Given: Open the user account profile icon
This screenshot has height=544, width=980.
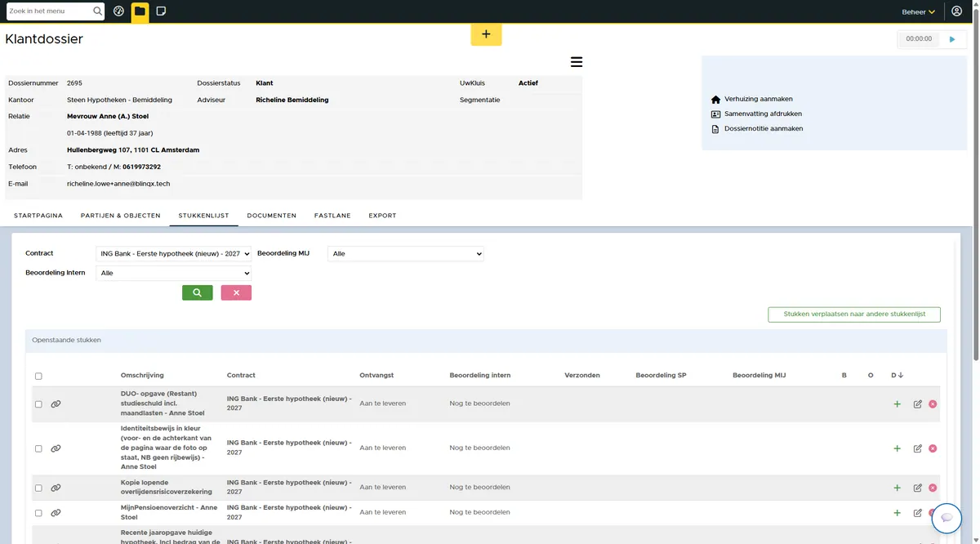Looking at the screenshot, I should (957, 11).
